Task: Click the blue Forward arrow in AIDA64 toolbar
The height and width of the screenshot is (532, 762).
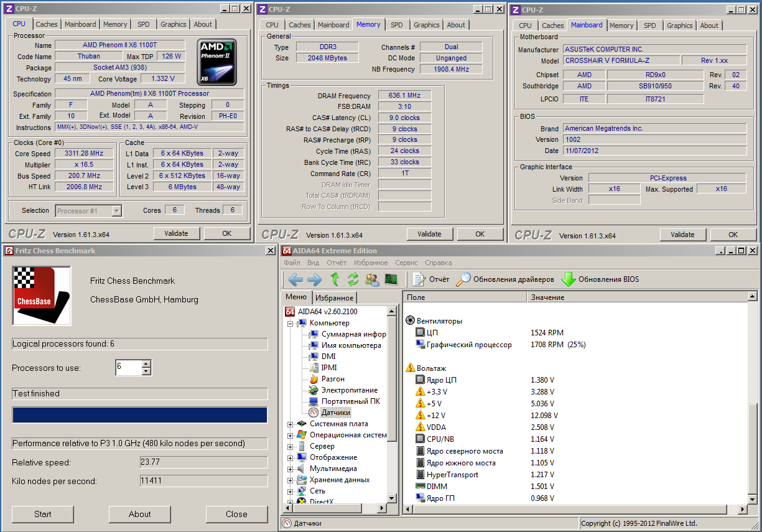Action: [x=314, y=279]
